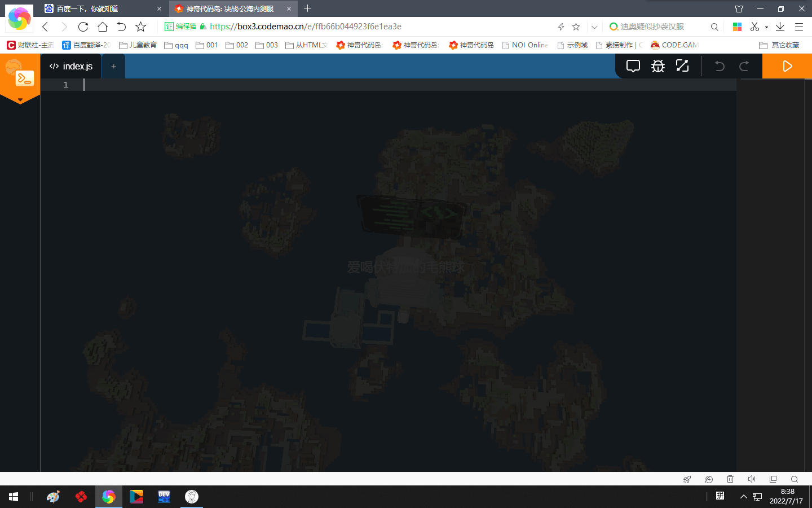
Task: Switch to the 百度一下，你就知道 tab
Action: click(104, 9)
